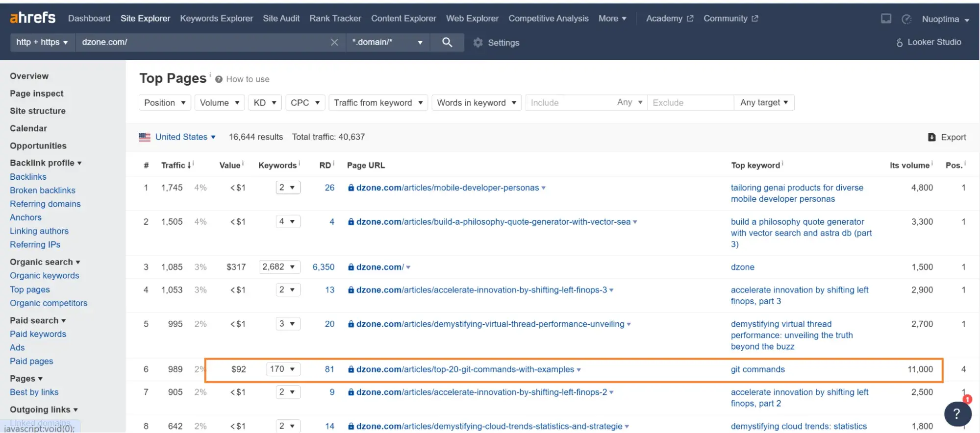Click the search magnifier button
Image resolution: width=980 pixels, height=433 pixels.
point(447,42)
